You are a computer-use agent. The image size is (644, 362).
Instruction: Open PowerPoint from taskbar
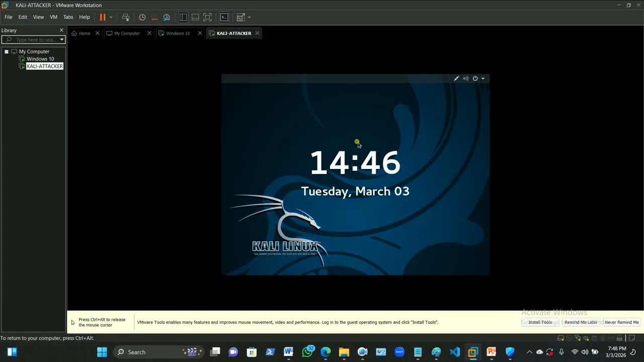click(492, 352)
